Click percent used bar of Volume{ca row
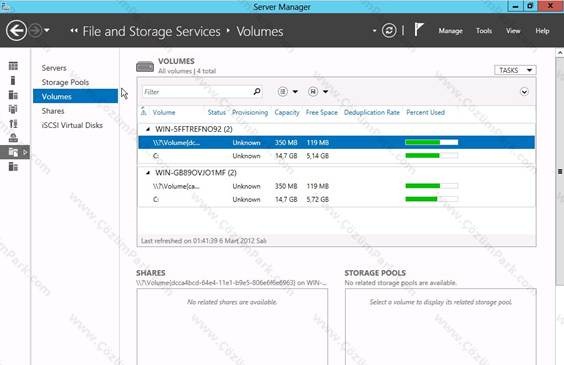 point(432,186)
